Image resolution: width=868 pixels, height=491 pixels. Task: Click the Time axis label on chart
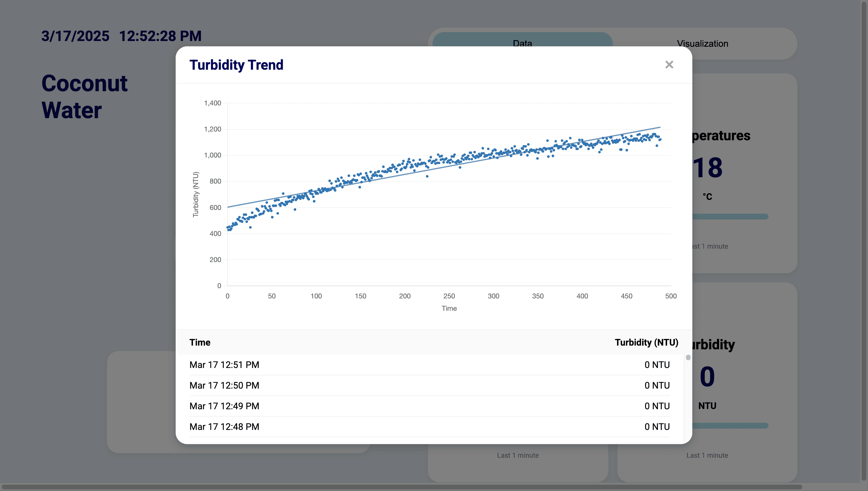coord(449,308)
